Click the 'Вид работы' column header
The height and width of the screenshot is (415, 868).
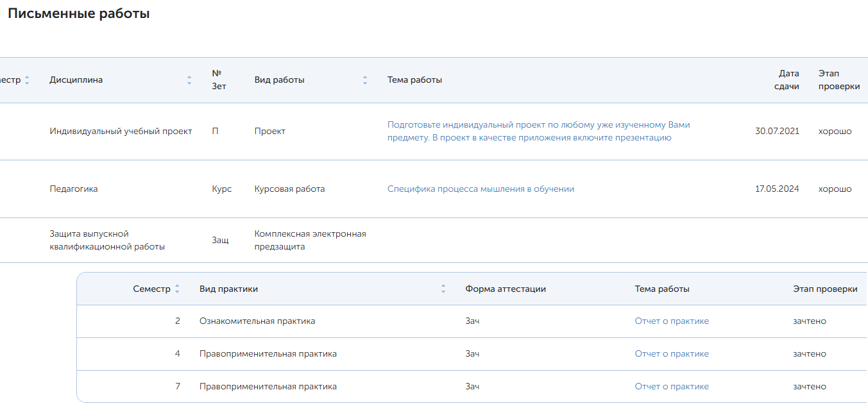[279, 80]
